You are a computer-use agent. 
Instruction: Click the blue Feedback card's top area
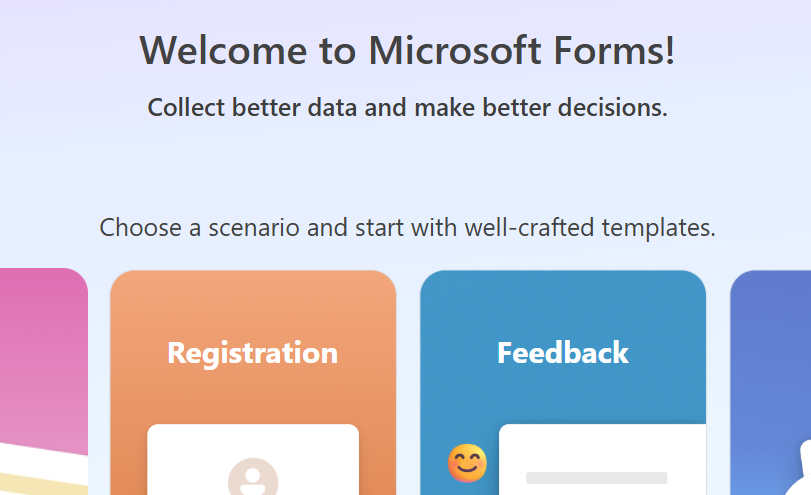click(563, 300)
